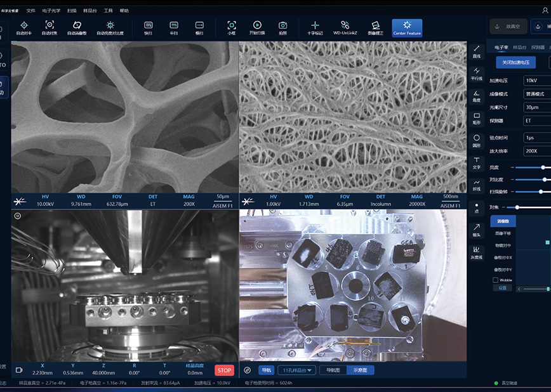
Task: Open the 成像模式 普通模式 dropdown
Action: (537, 94)
